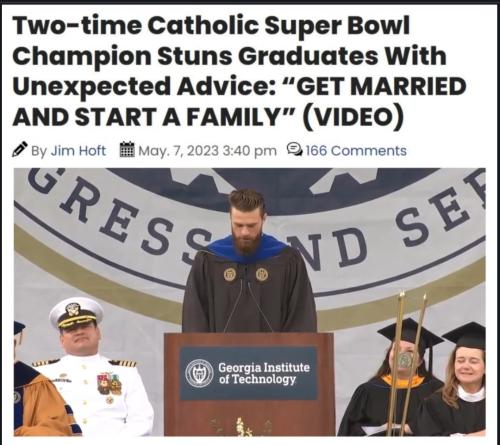Image resolution: width=500 pixels, height=445 pixels.
Task: Click the Georgia Institute of Technology podium sign
Action: [248, 373]
